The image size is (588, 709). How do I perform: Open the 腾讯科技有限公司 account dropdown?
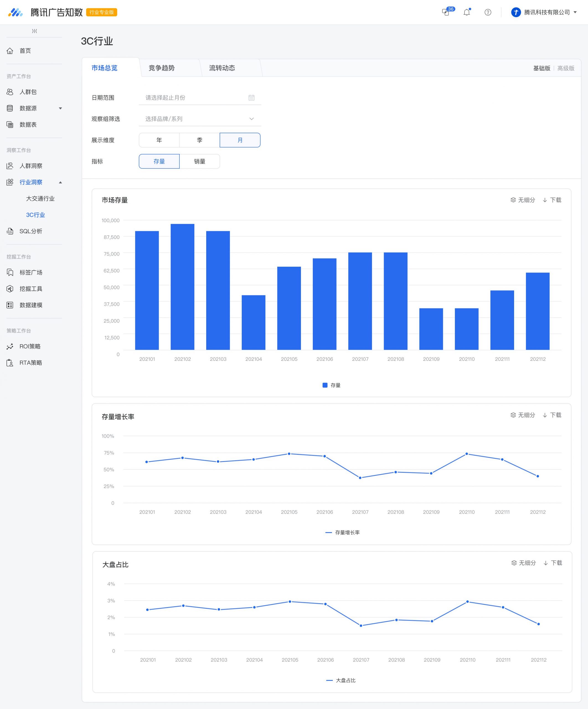pyautogui.click(x=544, y=12)
